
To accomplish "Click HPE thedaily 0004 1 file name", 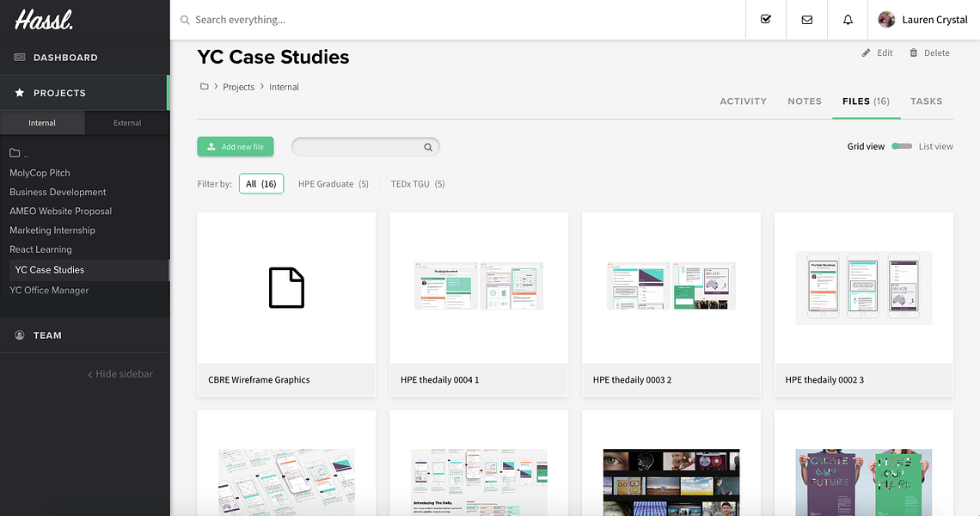I will point(439,379).
